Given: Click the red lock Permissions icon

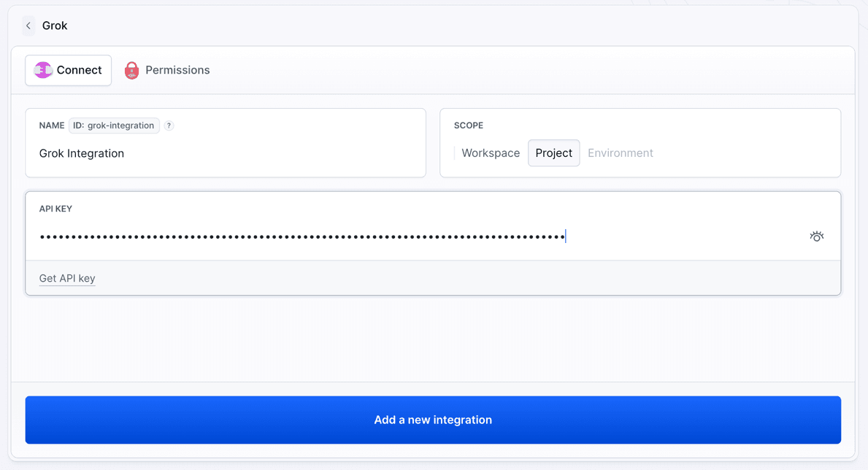Looking at the screenshot, I should [131, 70].
